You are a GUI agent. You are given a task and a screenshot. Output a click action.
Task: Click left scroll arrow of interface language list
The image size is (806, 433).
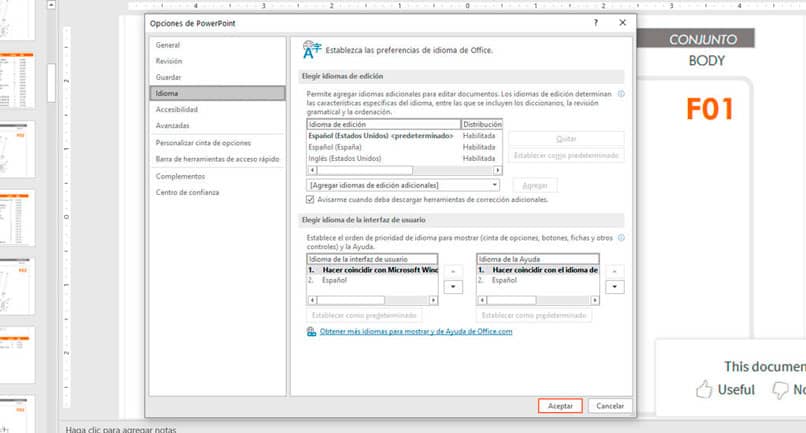pos(313,300)
